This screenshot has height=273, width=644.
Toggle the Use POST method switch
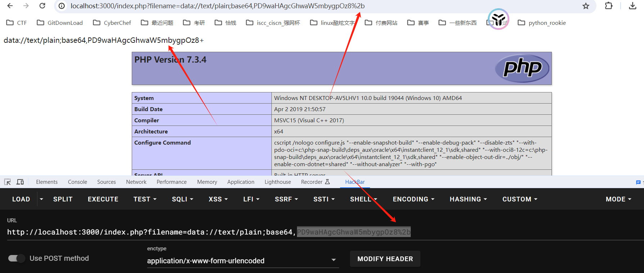coord(17,258)
